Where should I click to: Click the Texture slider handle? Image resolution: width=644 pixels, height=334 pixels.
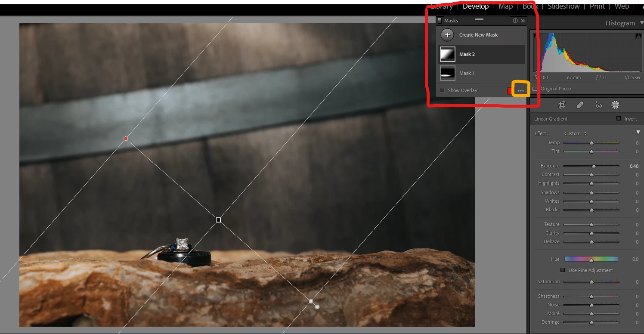click(591, 225)
